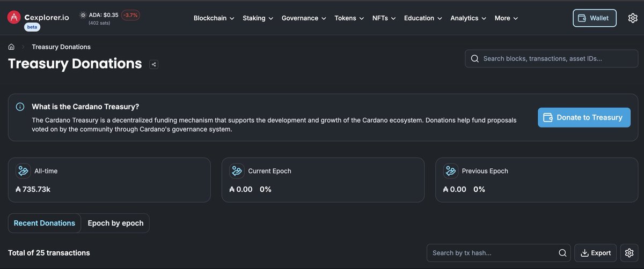Click the magnifier icon in global search bar
The width and height of the screenshot is (644, 269).
(474, 58)
